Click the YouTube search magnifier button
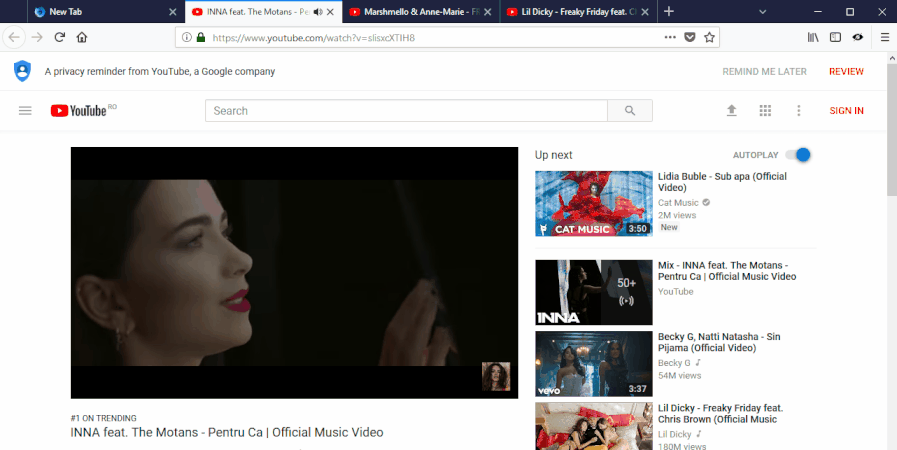897x450 pixels. (x=629, y=111)
